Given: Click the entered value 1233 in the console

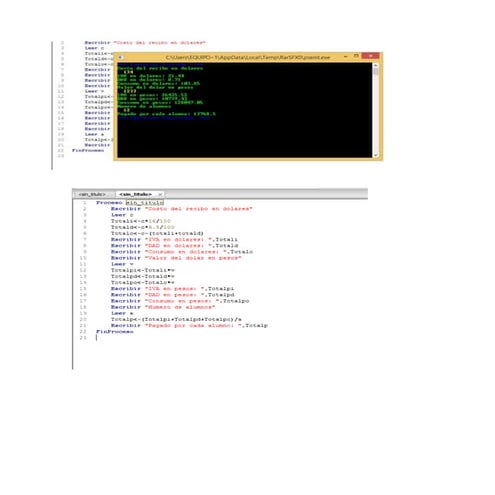Looking at the screenshot, I should pyautogui.click(x=130, y=91).
